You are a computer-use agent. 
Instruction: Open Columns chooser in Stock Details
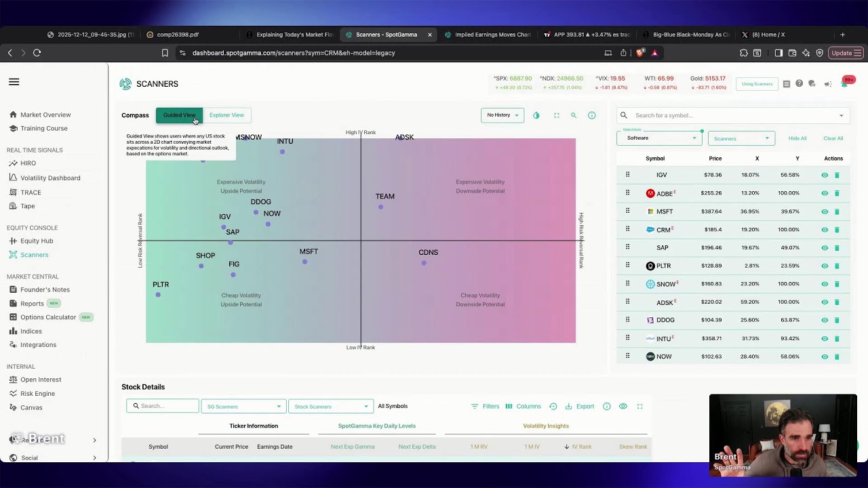(x=523, y=407)
